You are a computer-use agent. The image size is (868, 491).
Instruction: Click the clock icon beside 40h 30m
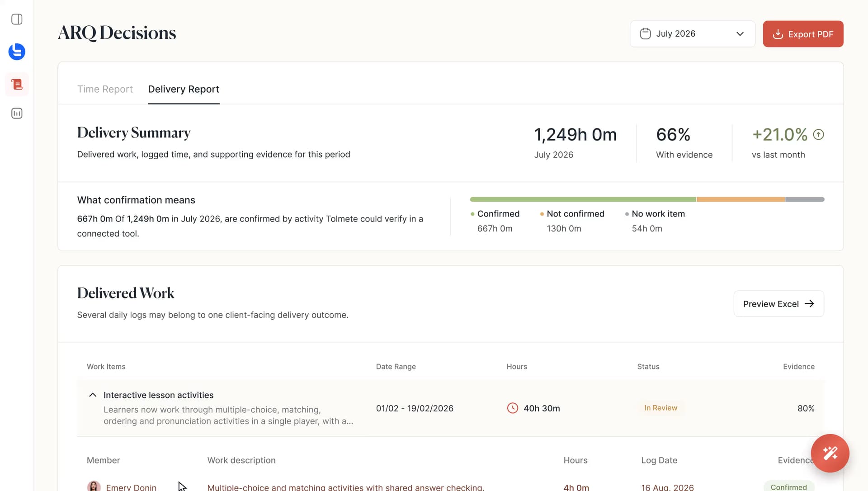click(x=512, y=408)
